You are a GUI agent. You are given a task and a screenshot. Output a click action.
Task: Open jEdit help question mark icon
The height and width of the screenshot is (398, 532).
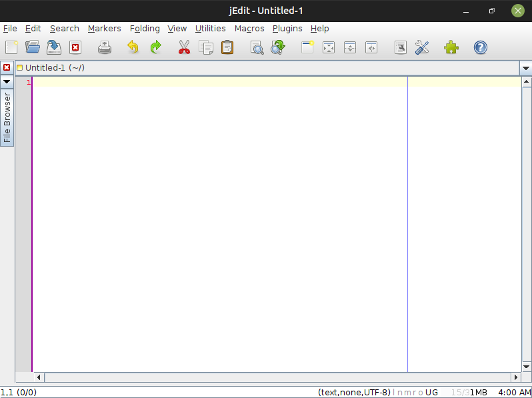pos(481,47)
